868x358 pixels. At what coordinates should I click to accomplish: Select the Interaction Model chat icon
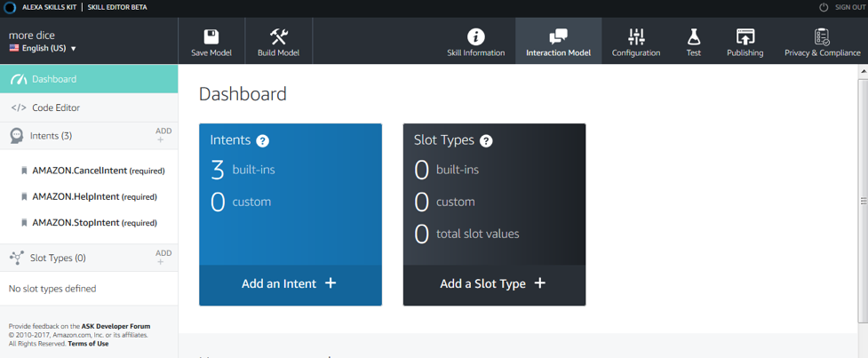(558, 37)
